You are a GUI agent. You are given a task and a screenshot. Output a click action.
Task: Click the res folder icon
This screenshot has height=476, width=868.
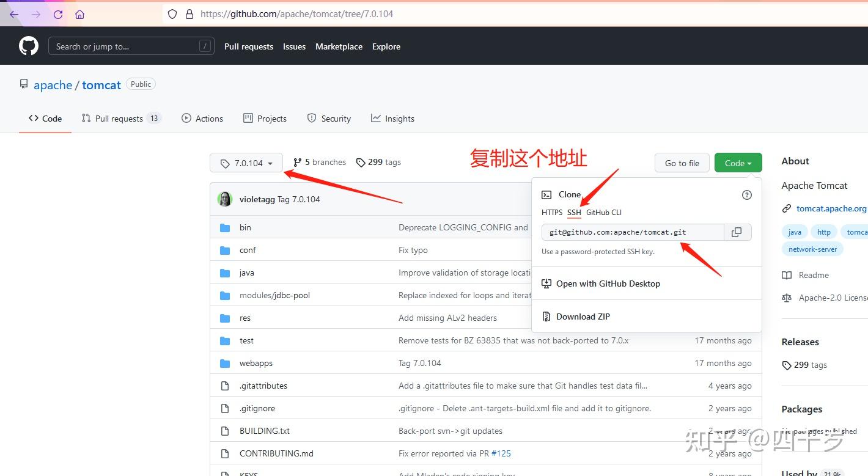click(226, 318)
